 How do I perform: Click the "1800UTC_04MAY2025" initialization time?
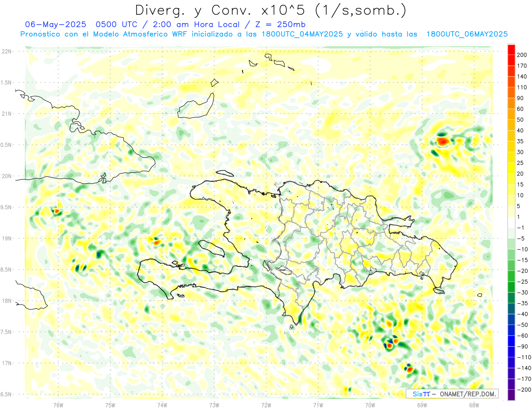tap(302, 34)
